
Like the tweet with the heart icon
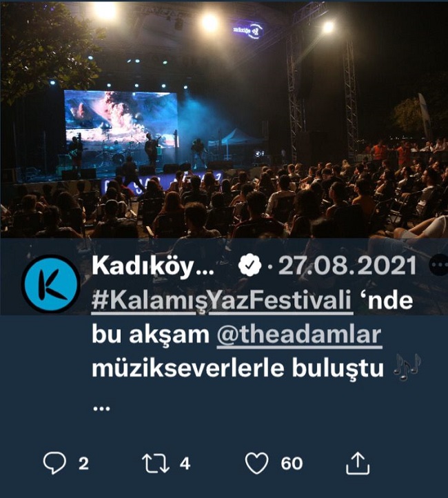[x=257, y=464]
